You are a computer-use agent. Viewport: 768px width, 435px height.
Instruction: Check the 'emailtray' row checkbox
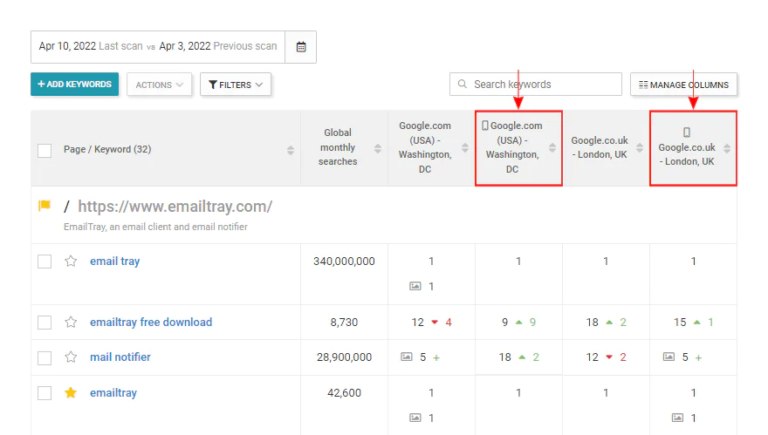[45, 393]
